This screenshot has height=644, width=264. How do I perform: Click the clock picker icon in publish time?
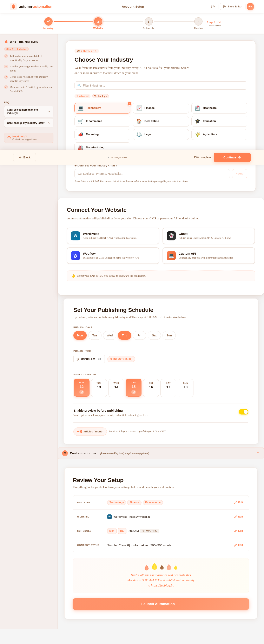coord(99,359)
